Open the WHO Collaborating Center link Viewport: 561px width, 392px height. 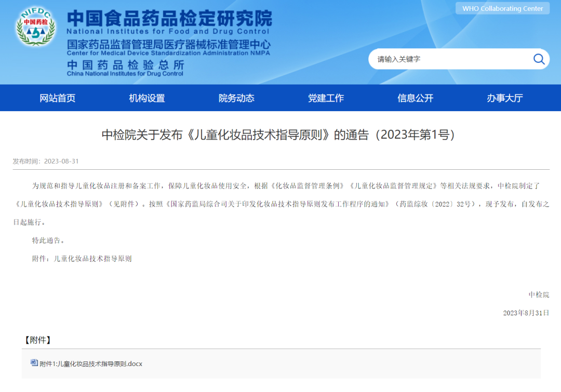click(502, 8)
